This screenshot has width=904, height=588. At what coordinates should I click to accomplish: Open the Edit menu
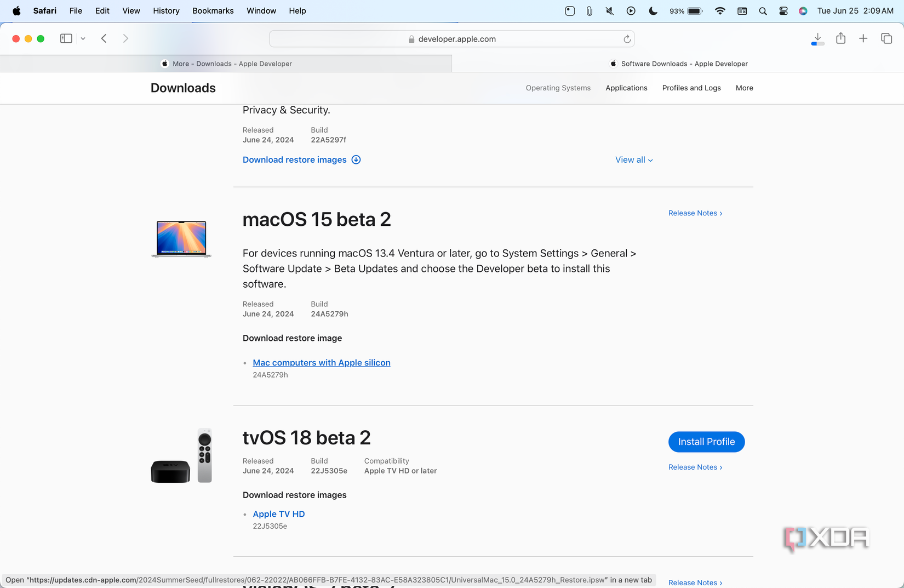point(102,11)
